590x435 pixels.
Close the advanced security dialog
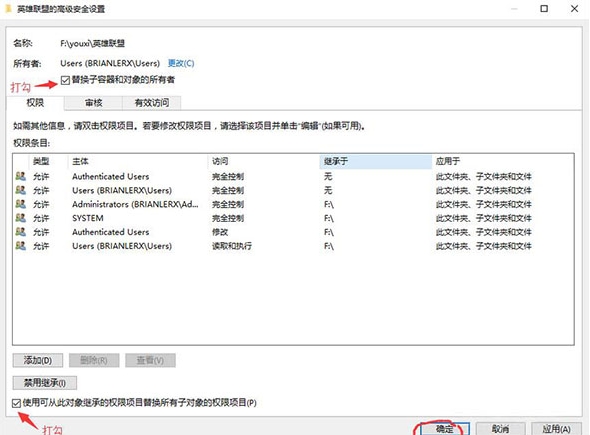point(574,8)
